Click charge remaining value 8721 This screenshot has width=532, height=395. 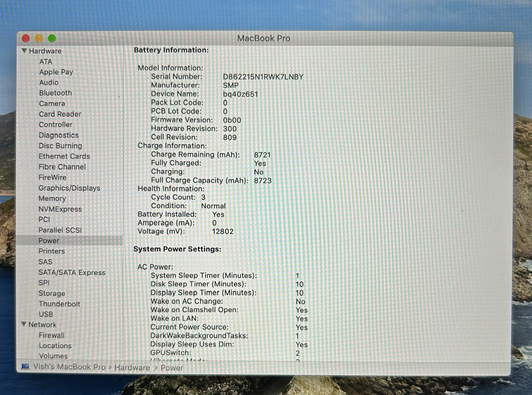[263, 155]
